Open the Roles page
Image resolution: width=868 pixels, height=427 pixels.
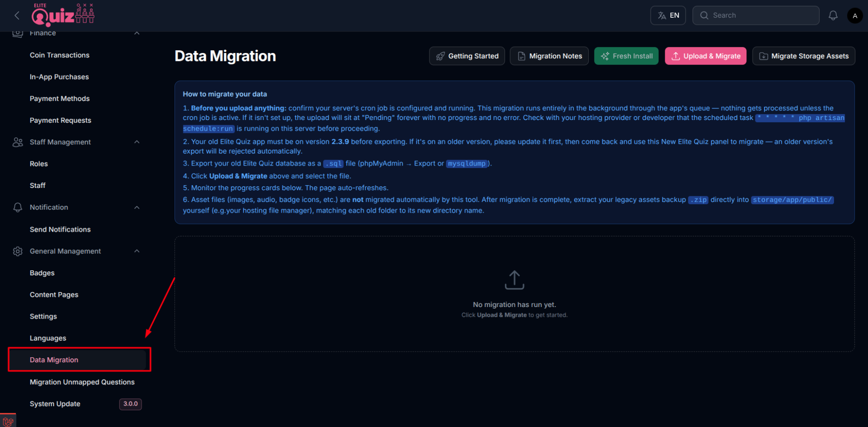click(39, 164)
